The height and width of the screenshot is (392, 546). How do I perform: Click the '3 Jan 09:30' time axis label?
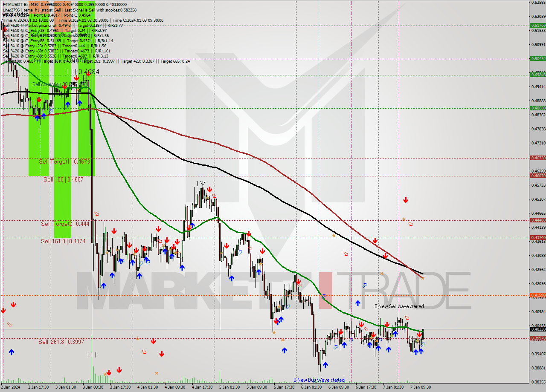[93, 387]
